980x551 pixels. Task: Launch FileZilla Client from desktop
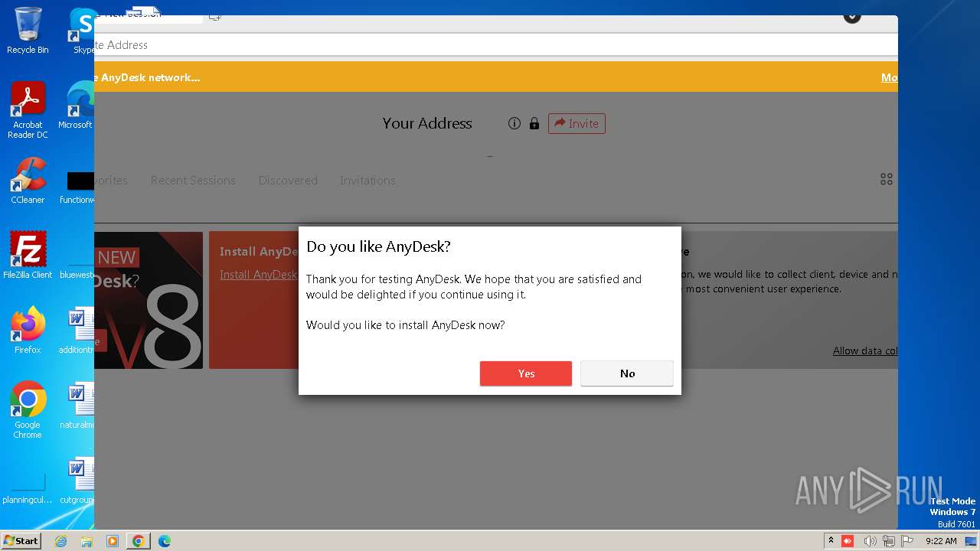click(x=28, y=255)
